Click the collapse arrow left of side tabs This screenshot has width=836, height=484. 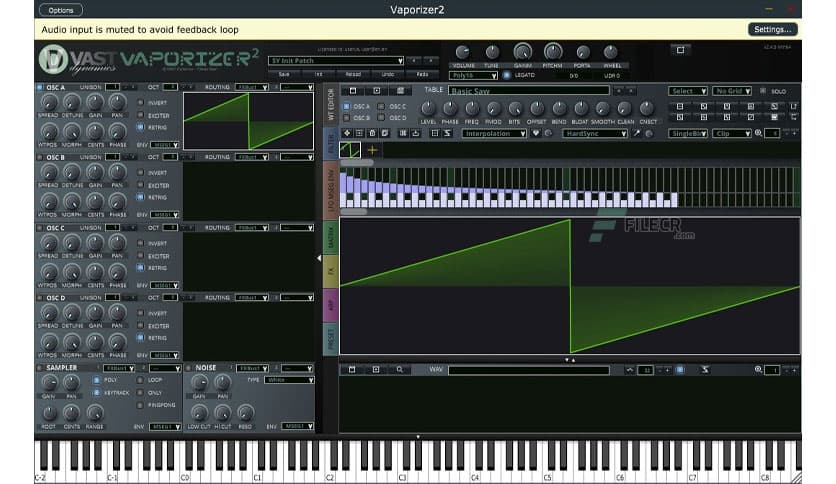pyautogui.click(x=319, y=258)
